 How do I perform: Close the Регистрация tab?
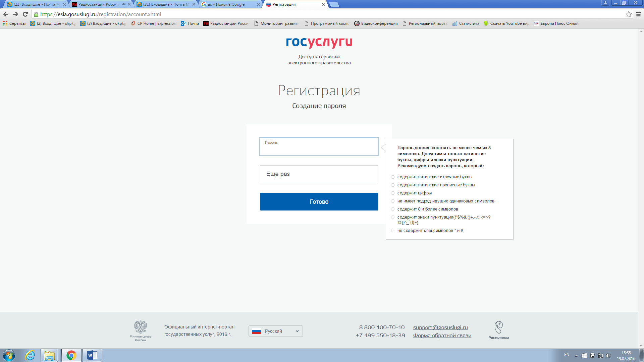tap(323, 4)
